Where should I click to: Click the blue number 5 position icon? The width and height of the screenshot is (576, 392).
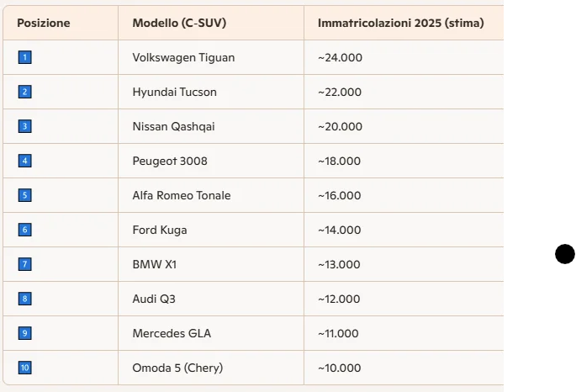click(24, 195)
